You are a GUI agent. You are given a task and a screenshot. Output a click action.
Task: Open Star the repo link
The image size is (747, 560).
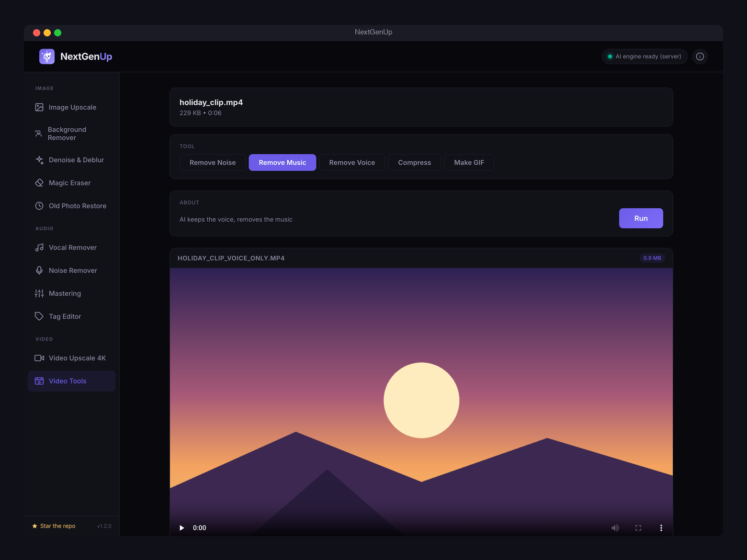(x=57, y=526)
